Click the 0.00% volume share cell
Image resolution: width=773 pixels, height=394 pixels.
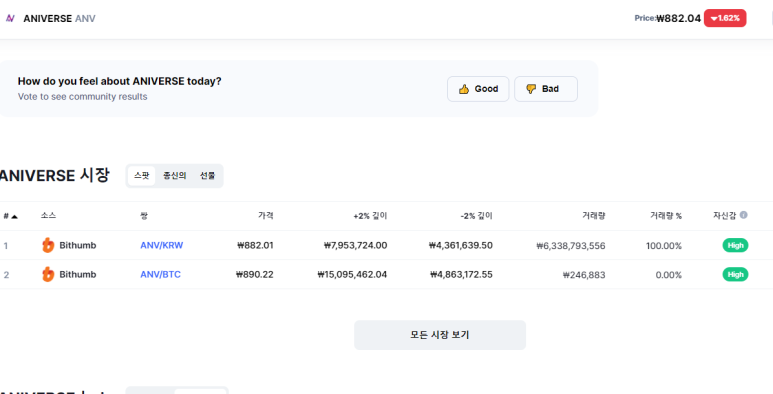coord(669,275)
